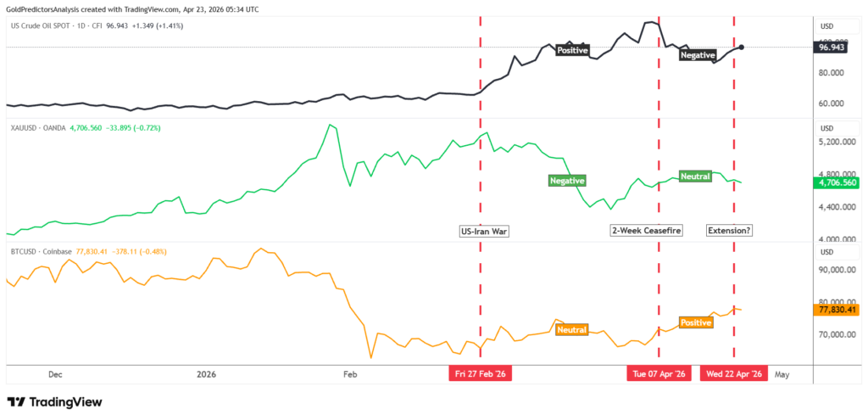This screenshot has height=420, width=868.
Task: Click the green 4,706.560 gold price tag
Action: click(835, 182)
